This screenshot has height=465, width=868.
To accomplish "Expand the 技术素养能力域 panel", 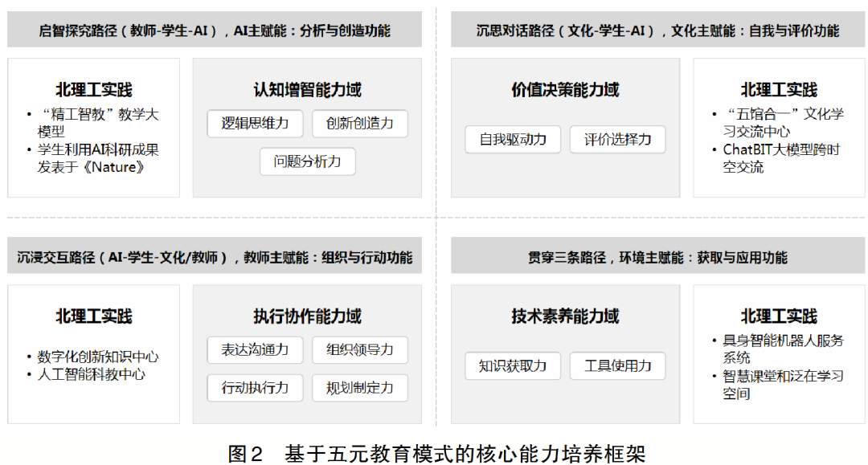I will (564, 316).
